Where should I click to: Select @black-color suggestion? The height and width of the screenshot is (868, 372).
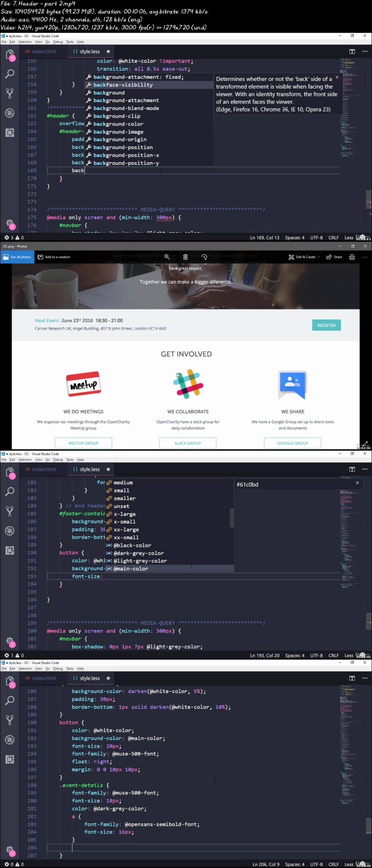pyautogui.click(x=170, y=545)
